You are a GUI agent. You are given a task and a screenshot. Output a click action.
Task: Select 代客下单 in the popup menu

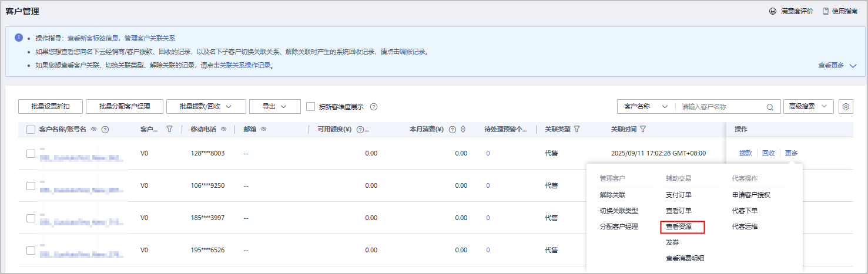click(x=745, y=211)
